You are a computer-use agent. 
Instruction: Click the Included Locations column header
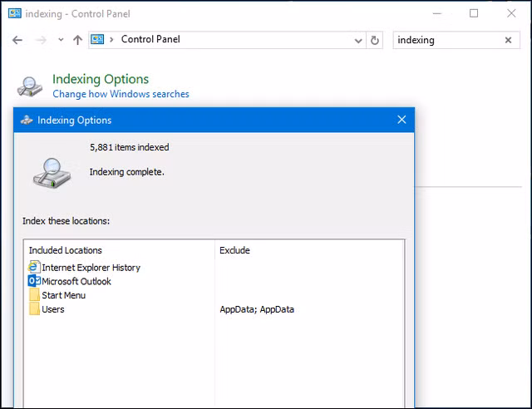click(66, 250)
